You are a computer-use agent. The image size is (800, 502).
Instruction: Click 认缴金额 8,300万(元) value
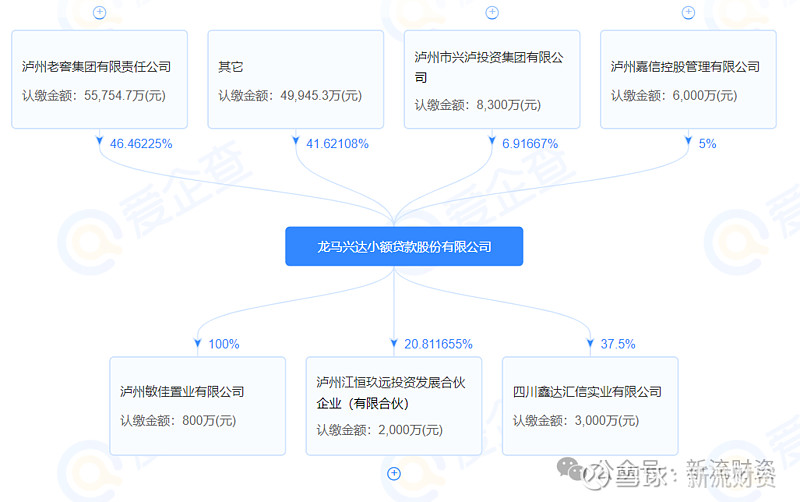[478, 105]
